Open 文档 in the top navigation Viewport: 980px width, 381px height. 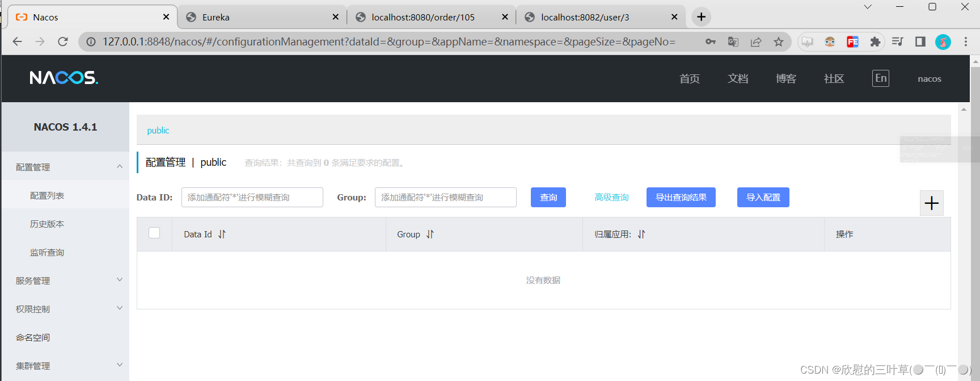[x=738, y=78]
